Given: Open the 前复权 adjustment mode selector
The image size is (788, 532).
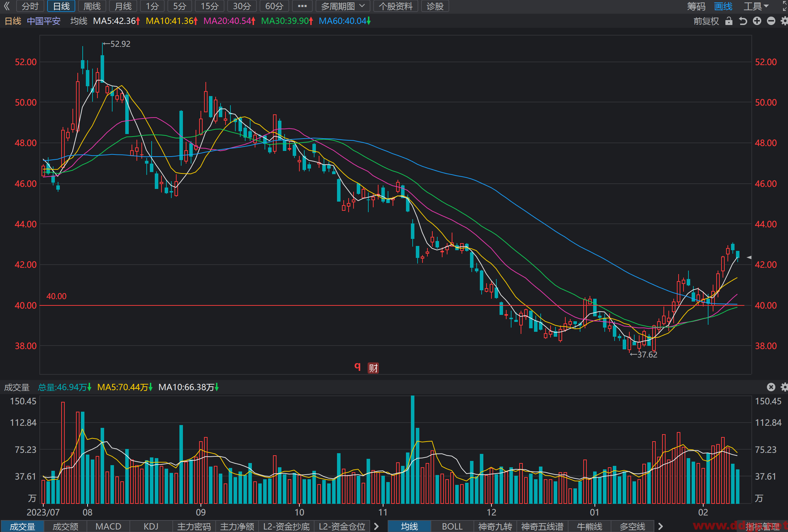Looking at the screenshot, I should click(706, 21).
